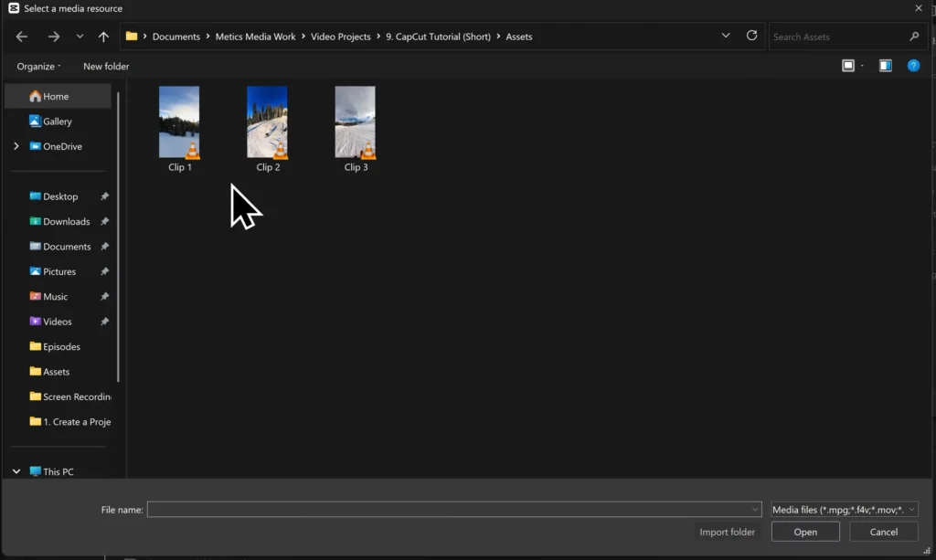
Task: Click the navigation pane scrollbar
Action: click(x=118, y=237)
